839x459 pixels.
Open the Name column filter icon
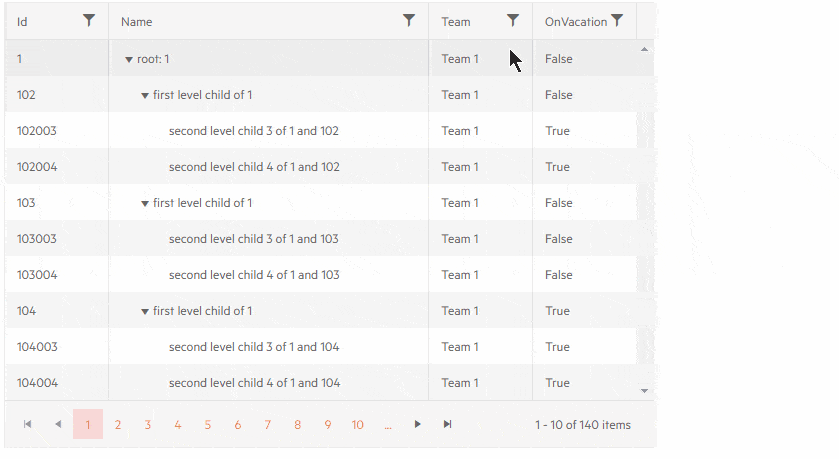[x=409, y=20]
